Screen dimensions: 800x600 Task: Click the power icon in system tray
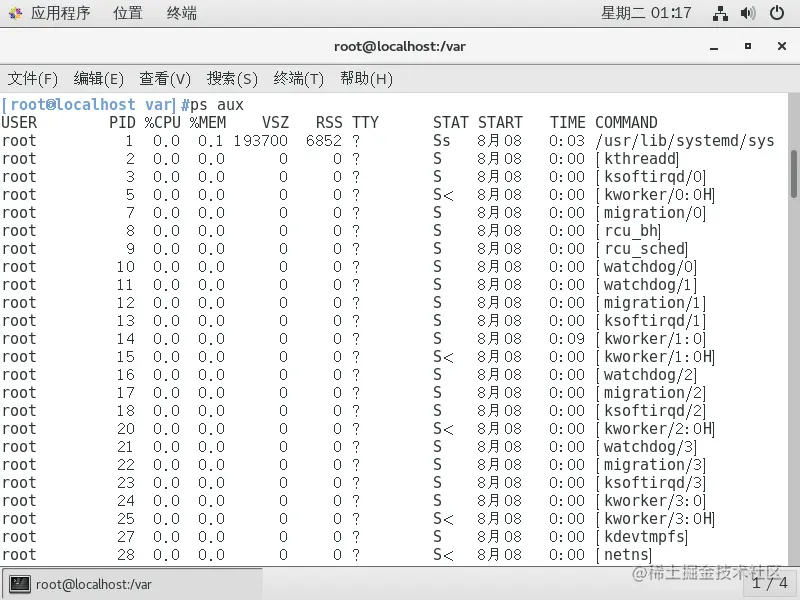777,13
